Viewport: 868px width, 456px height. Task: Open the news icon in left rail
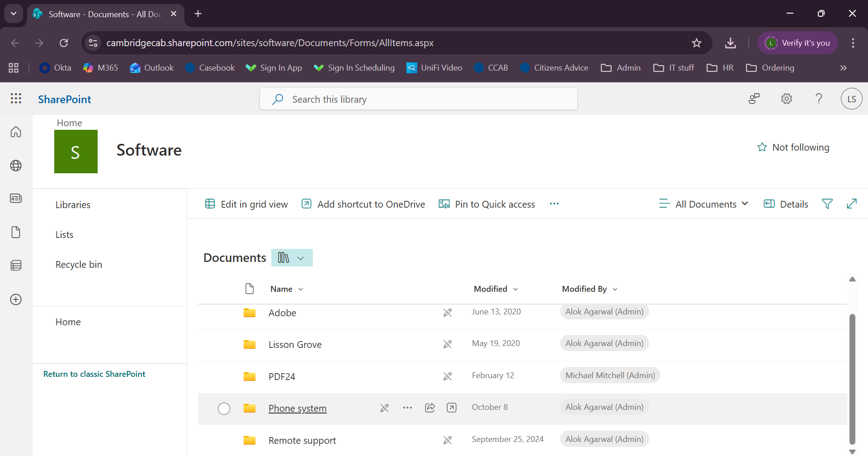pos(16,199)
